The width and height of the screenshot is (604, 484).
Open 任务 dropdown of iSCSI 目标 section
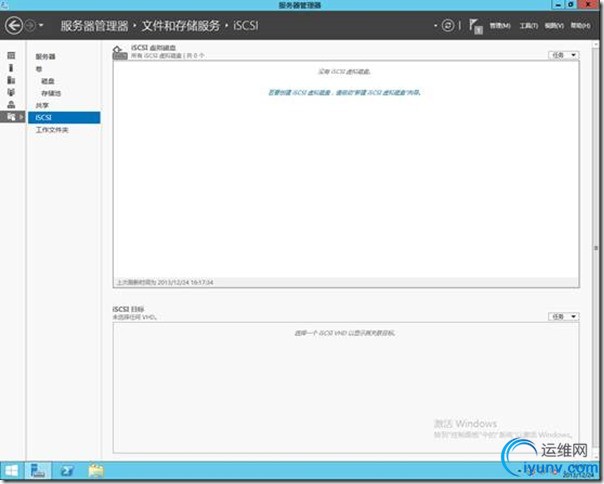[x=564, y=316]
